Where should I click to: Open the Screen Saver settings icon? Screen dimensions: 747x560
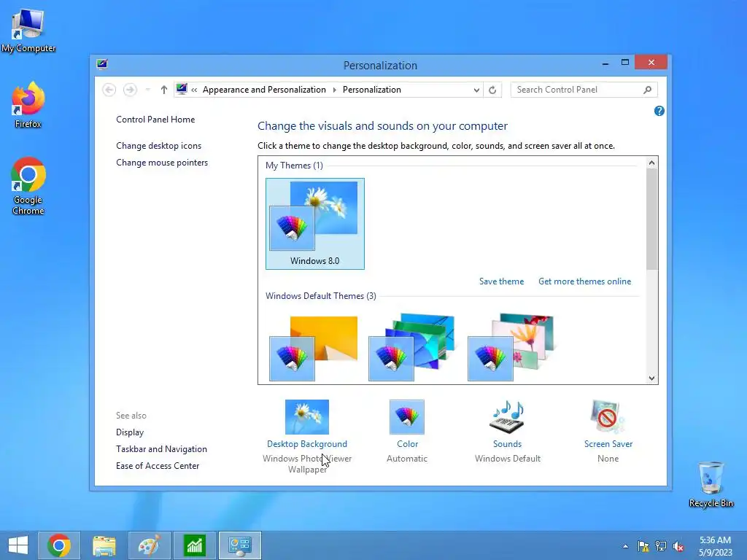click(608, 416)
